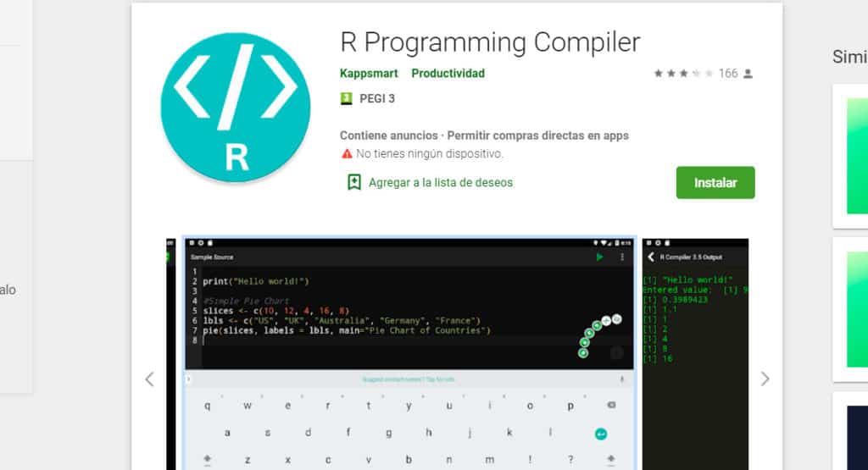Show next screenshot with right arrow
Viewport: 868px width, 470px height.
[x=765, y=379]
